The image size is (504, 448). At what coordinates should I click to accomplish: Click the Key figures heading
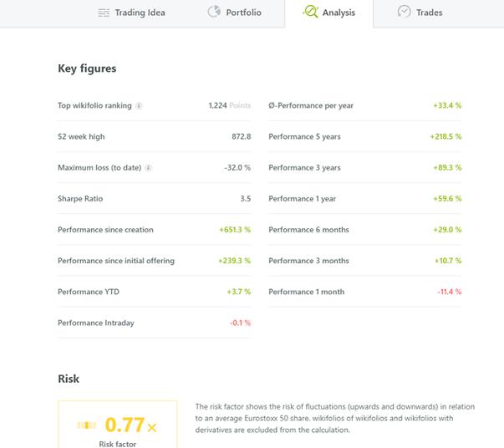pos(87,69)
